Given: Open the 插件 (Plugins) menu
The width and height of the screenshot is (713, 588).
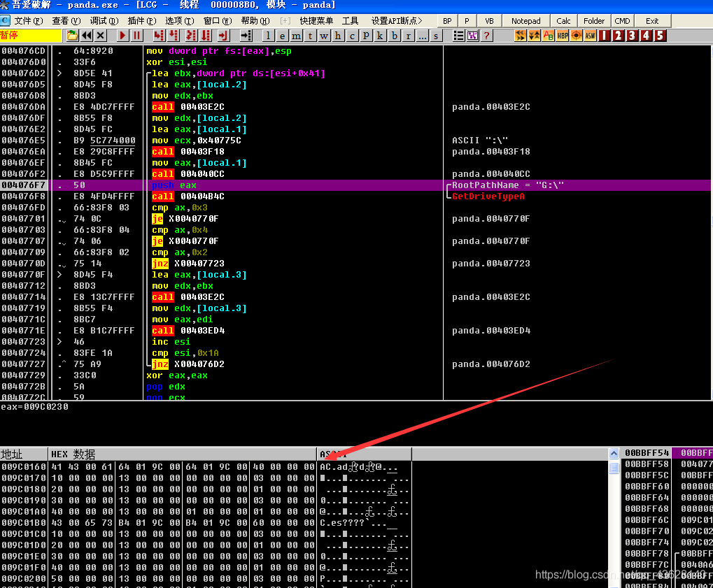Looking at the screenshot, I should (142, 21).
